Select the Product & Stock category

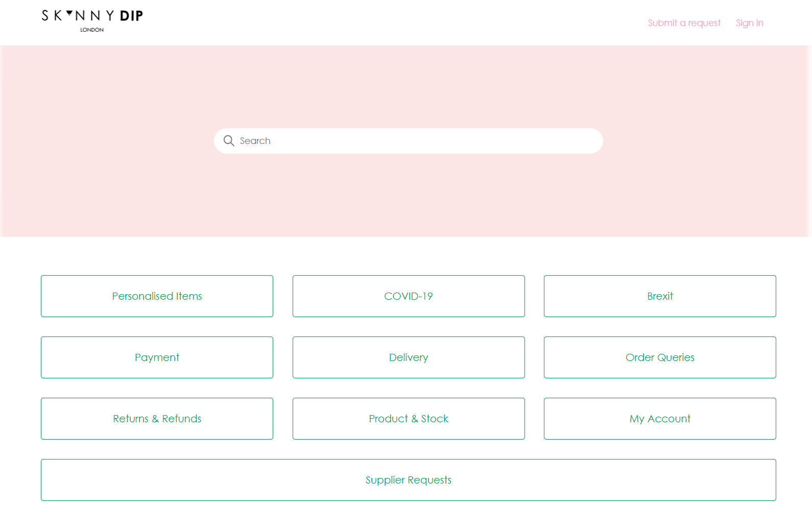(x=409, y=419)
